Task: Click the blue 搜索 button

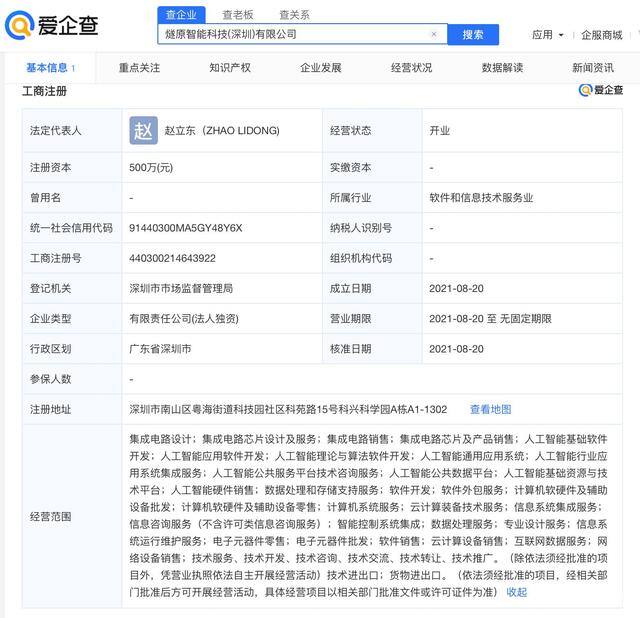Action: click(473, 34)
